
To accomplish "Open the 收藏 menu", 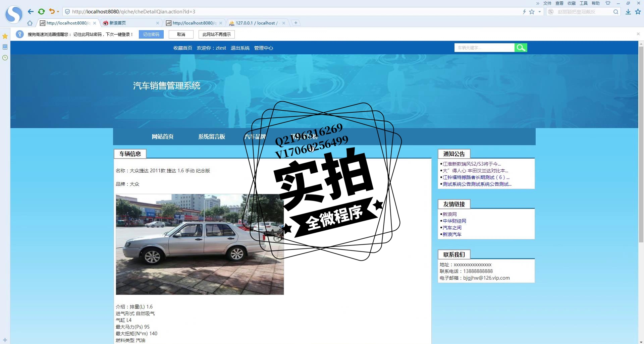I will [572, 3].
